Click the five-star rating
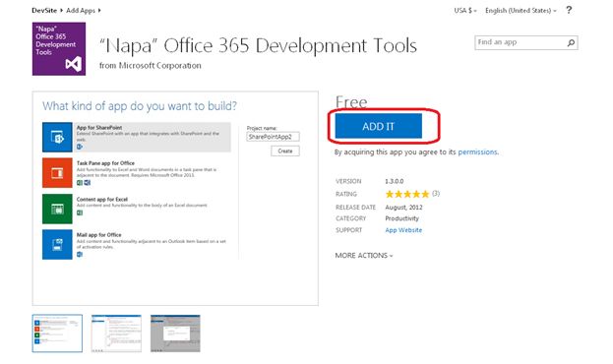 coord(407,194)
